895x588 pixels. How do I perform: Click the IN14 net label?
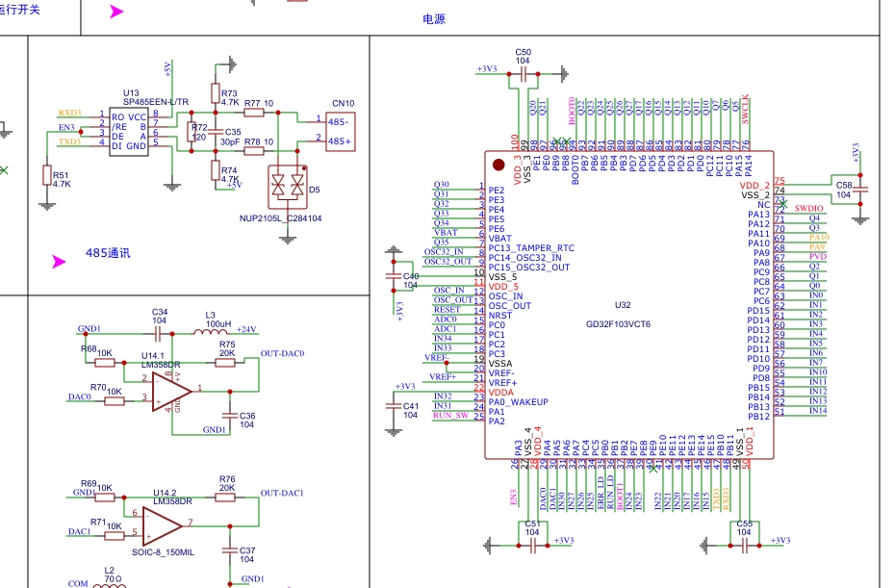tap(818, 411)
